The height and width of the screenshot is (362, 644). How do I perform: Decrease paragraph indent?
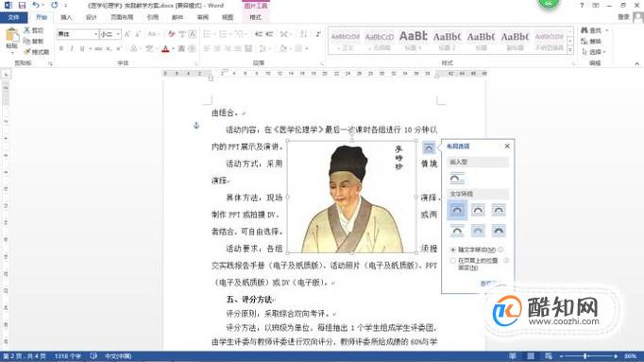tap(259, 34)
